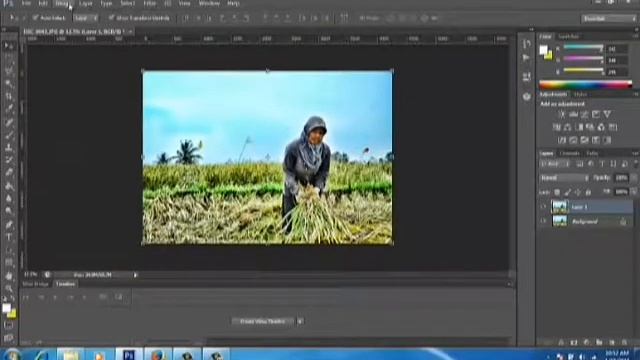The width and height of the screenshot is (640, 360).
Task: Click Photoshop icon in Windows taskbar
Action: click(129, 354)
